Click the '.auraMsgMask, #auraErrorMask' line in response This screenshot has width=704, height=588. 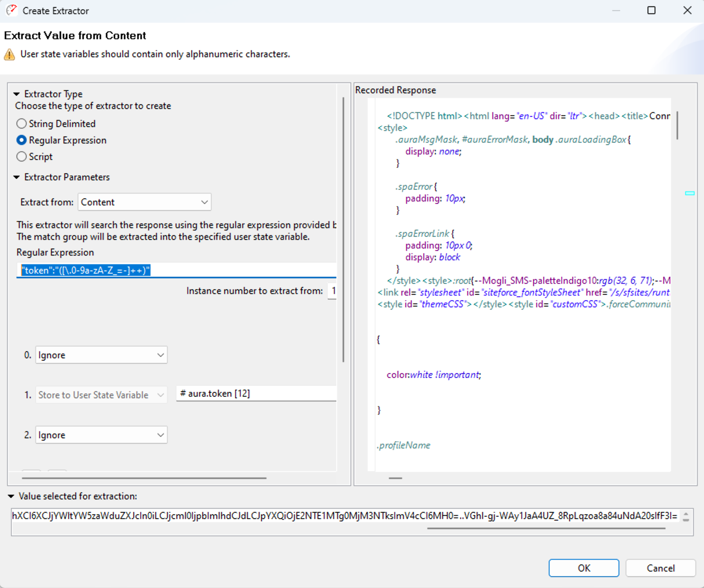(x=513, y=140)
